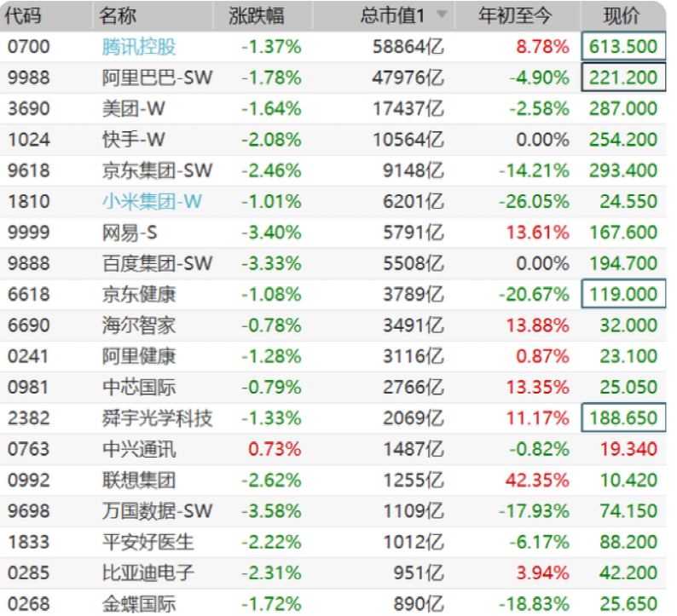The image size is (677, 616).
Task: Select the 美团-W stock name
Action: (x=133, y=108)
